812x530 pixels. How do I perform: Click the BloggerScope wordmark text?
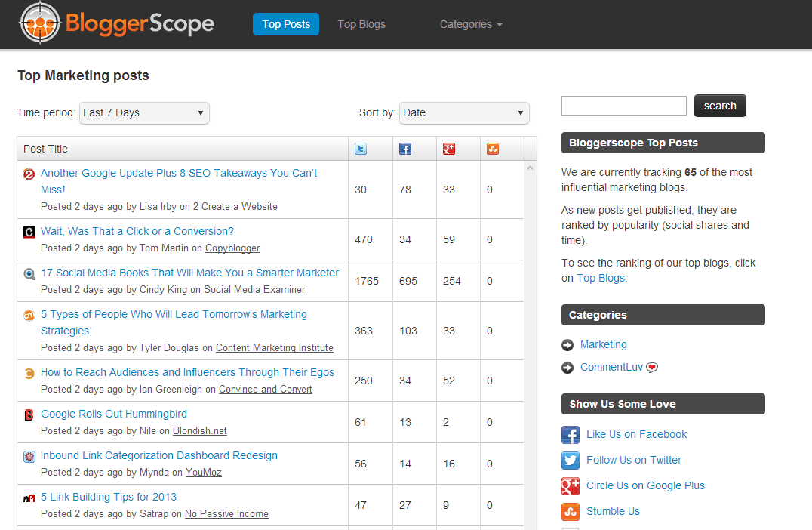pos(140,24)
